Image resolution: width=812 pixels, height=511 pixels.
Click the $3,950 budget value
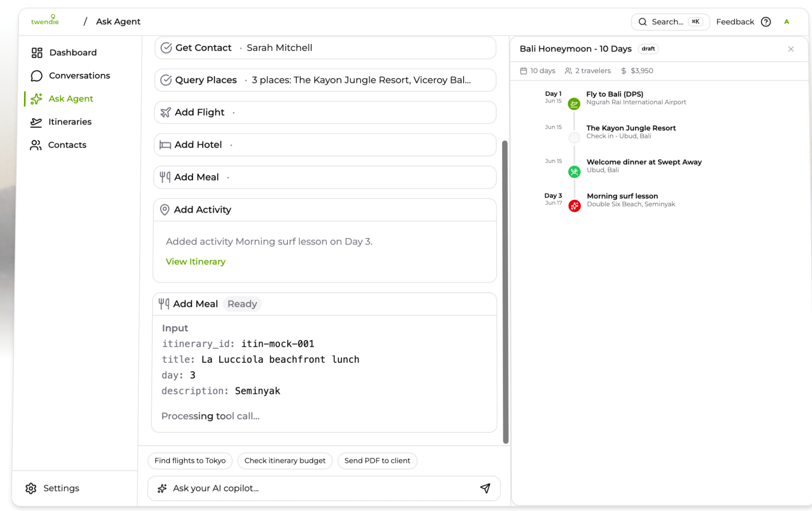click(x=642, y=71)
